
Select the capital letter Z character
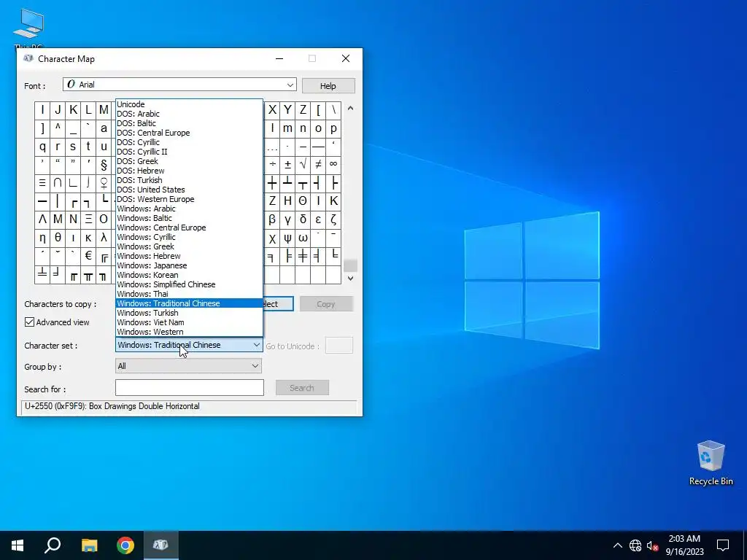click(x=303, y=110)
